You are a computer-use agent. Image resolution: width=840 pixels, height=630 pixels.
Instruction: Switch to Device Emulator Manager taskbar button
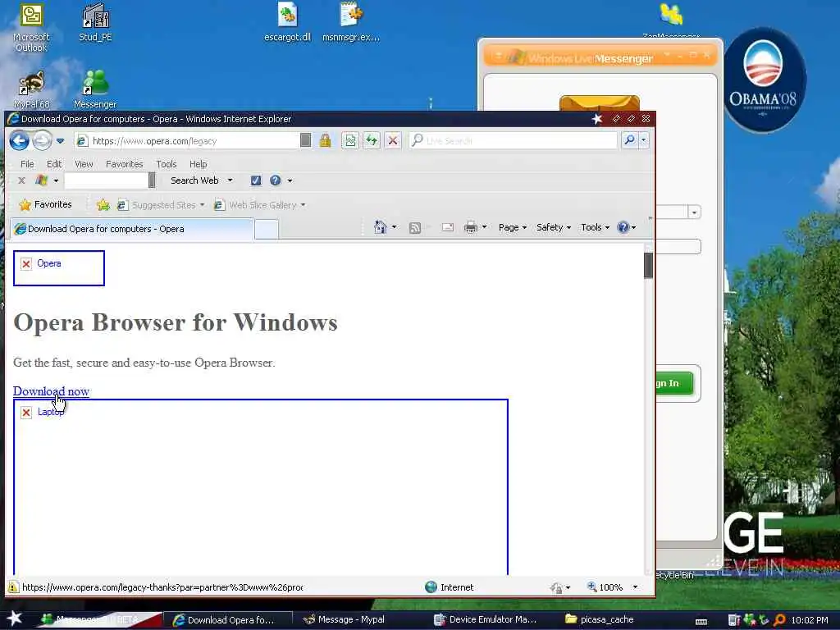(485, 619)
